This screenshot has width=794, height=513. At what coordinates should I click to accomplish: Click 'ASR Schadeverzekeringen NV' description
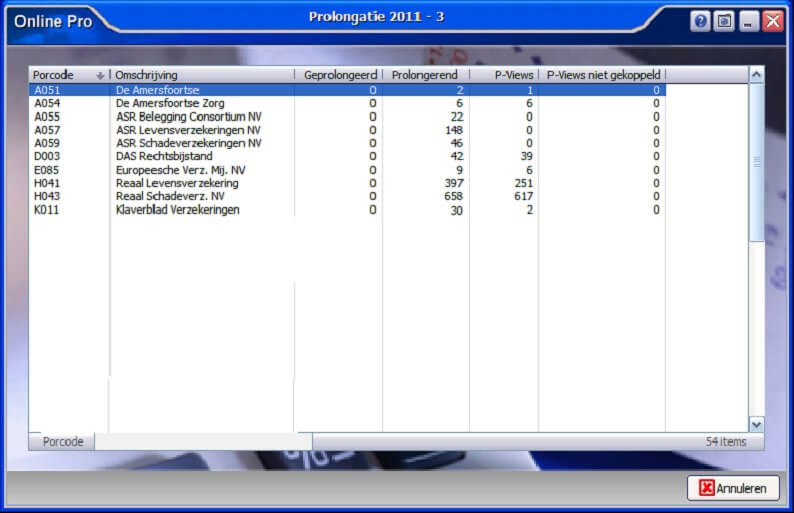(189, 143)
